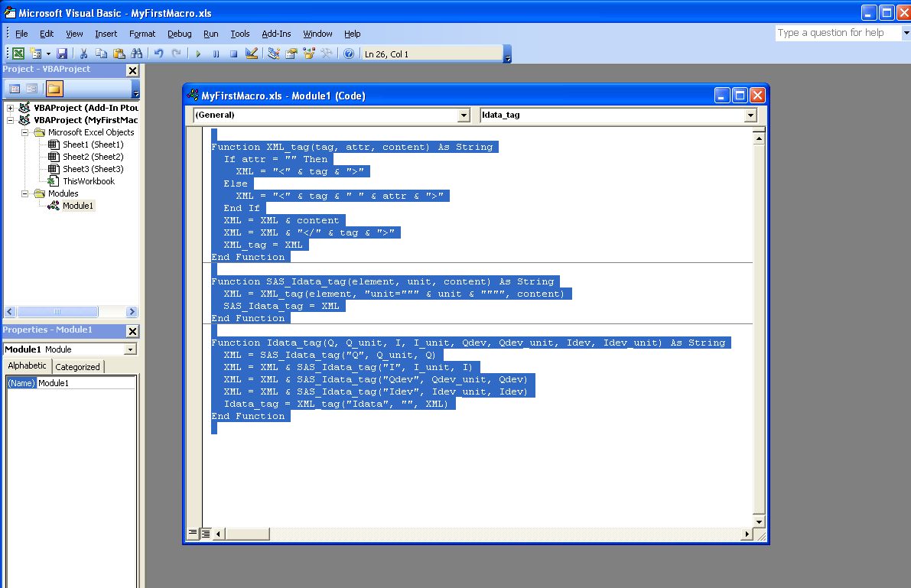The image size is (911, 588).
Task: Run the macro with the green play button
Action: click(x=198, y=54)
